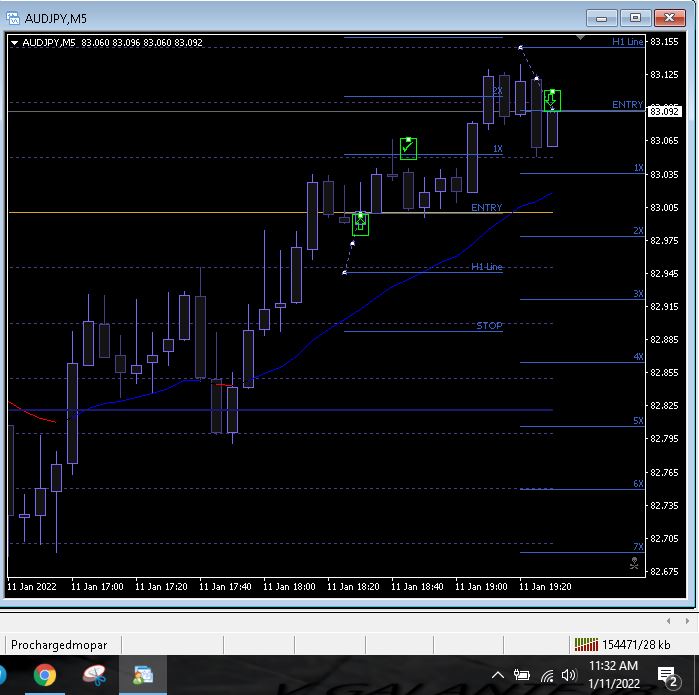Click the OHLC values in chart header
This screenshot has width=699, height=695.
(142, 43)
